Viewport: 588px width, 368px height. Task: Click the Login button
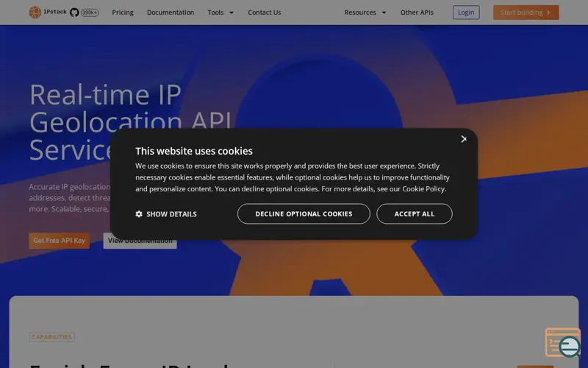pos(466,13)
